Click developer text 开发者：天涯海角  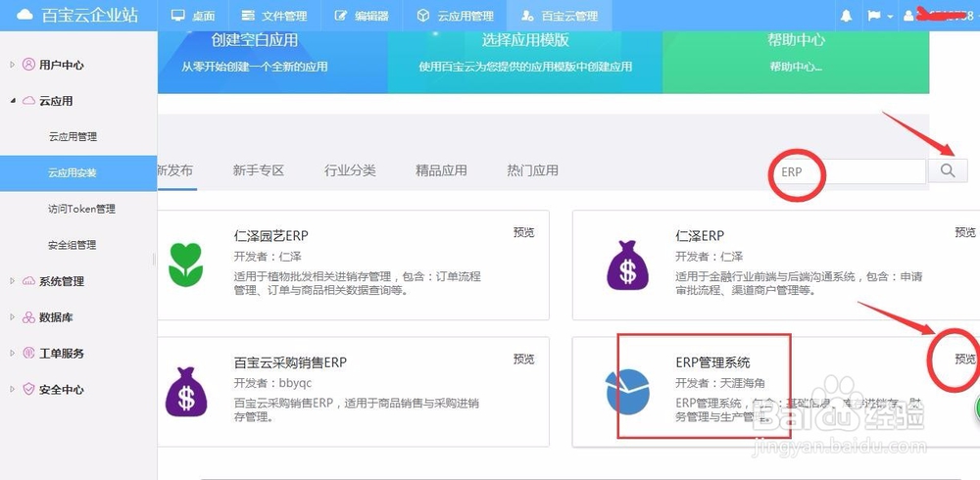720,383
